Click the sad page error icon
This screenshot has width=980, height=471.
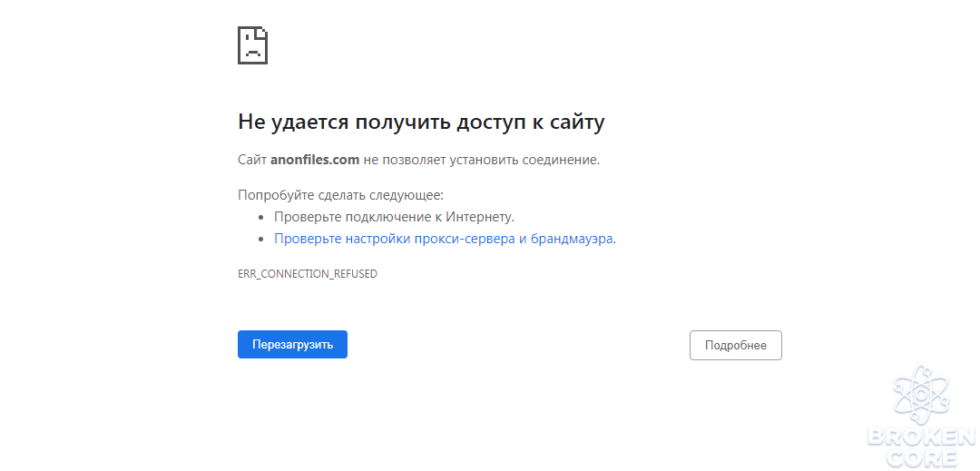point(252,45)
